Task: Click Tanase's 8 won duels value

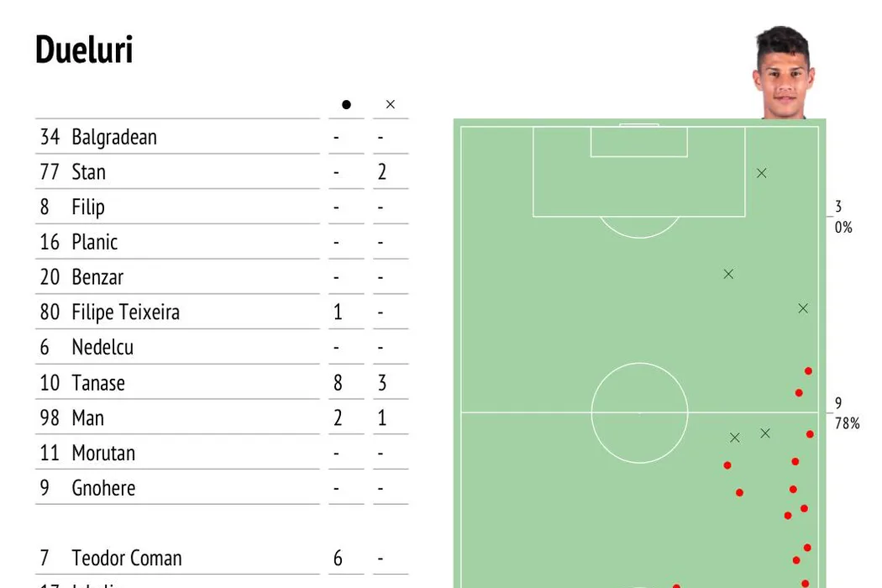Action: 338,383
